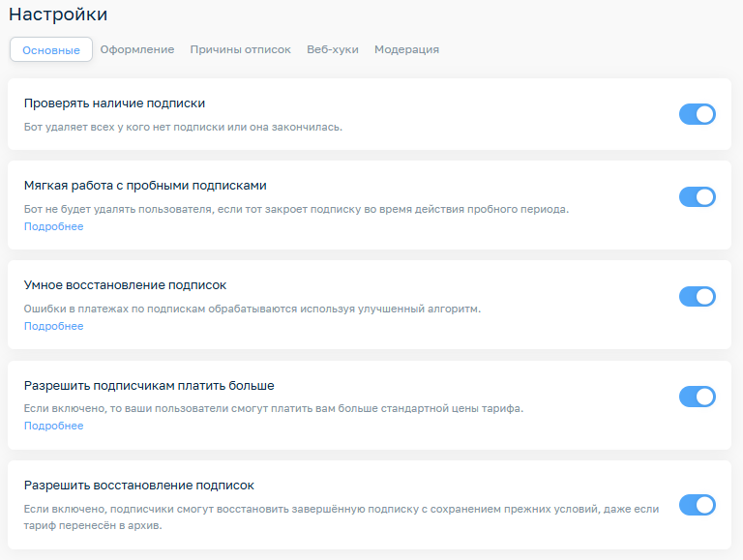Toggle Разрешить восстановление подписок switch
Screen dimensions: 743x560
[x=697, y=505]
